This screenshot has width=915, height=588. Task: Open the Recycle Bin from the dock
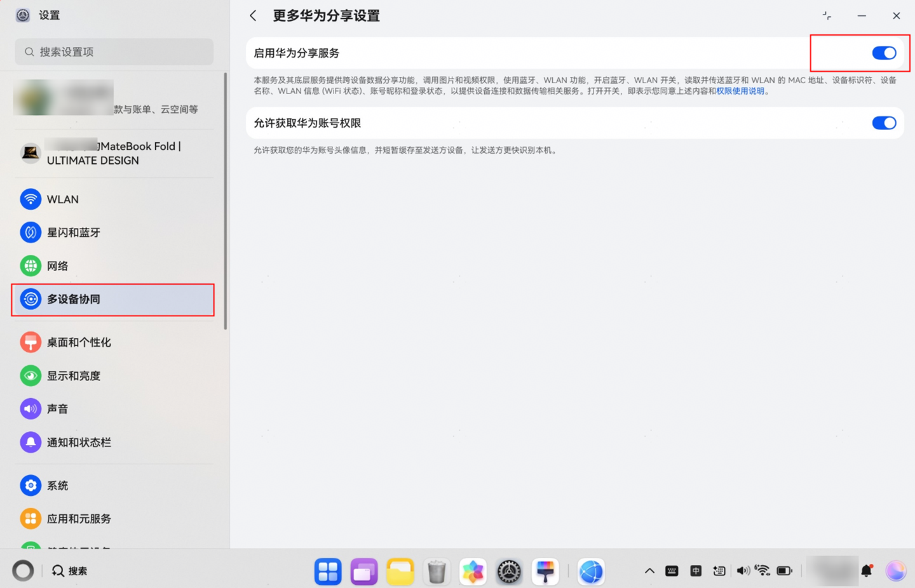(437, 571)
